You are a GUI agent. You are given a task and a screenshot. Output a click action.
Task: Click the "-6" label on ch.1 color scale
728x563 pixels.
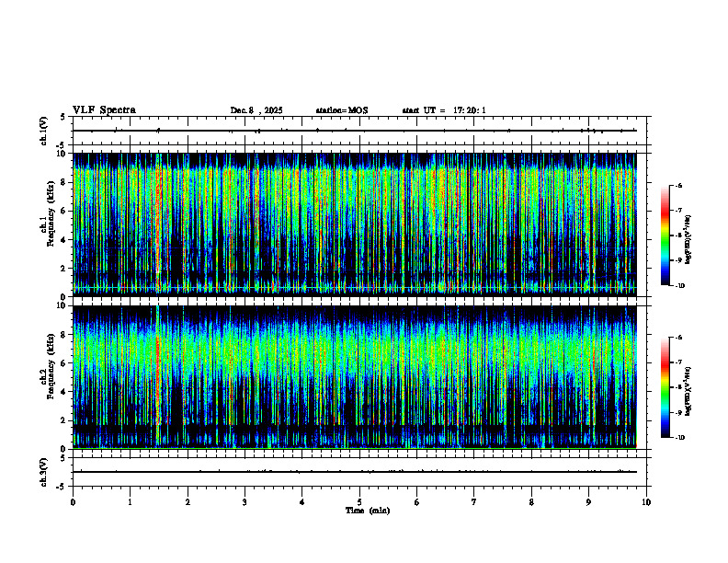coord(677,186)
